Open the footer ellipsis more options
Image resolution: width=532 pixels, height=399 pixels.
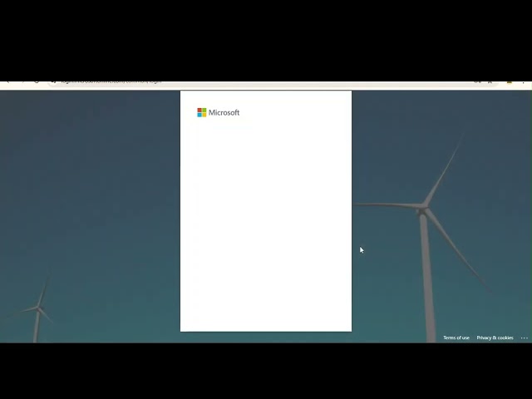click(525, 338)
